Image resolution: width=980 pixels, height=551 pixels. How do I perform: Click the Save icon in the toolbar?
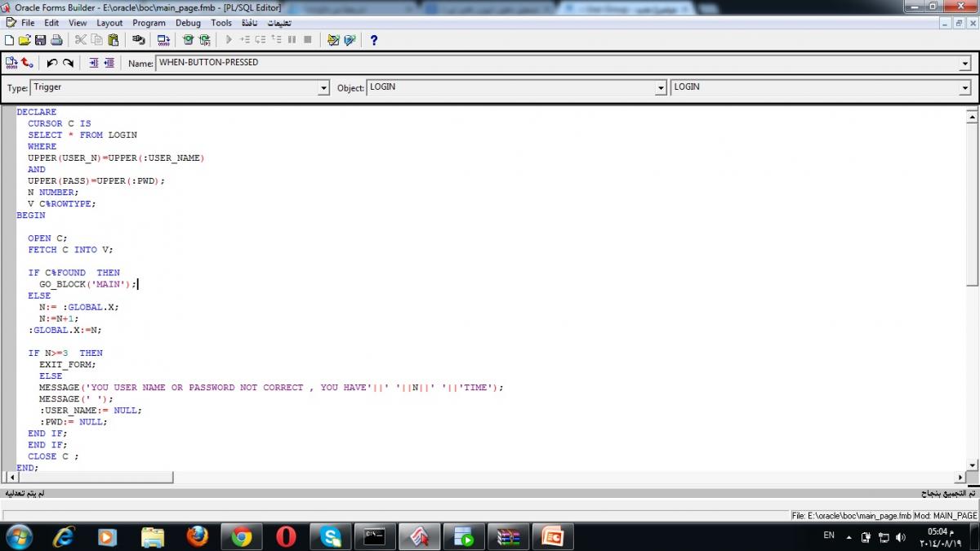[x=40, y=40]
